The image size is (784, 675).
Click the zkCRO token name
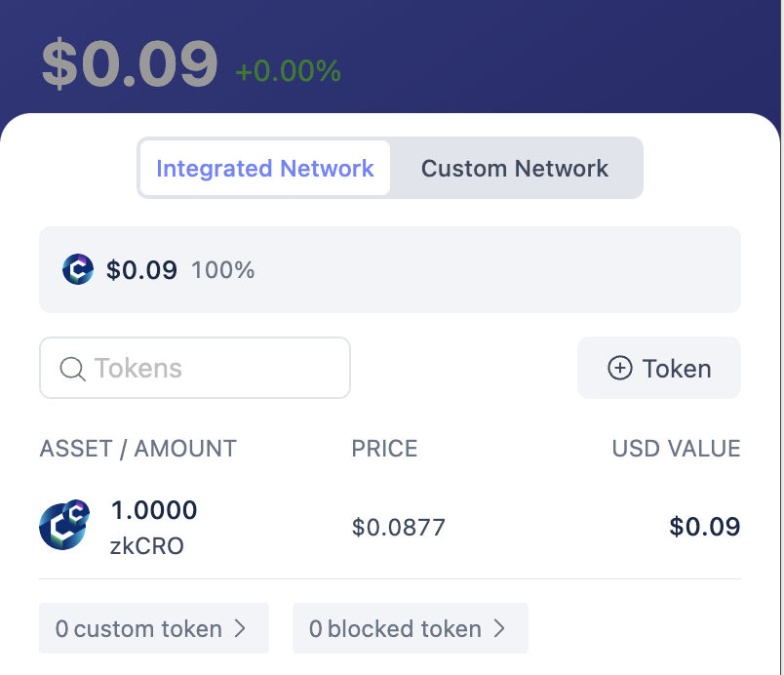(x=147, y=545)
